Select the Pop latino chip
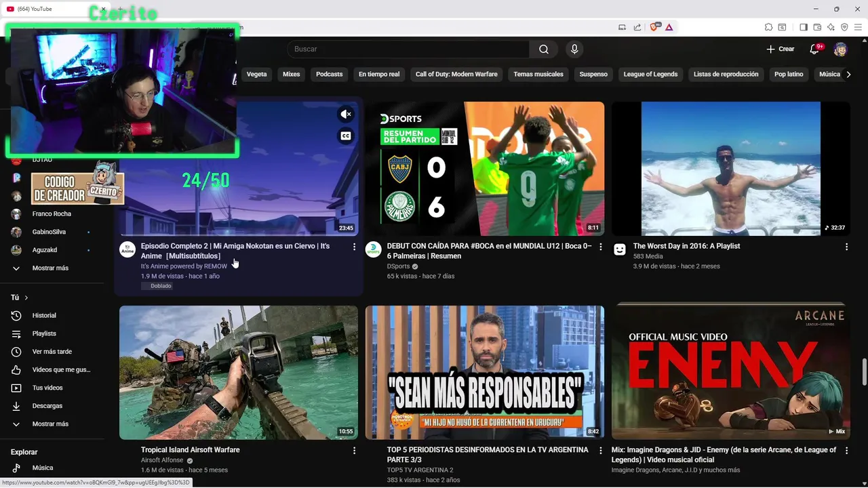 (x=789, y=75)
